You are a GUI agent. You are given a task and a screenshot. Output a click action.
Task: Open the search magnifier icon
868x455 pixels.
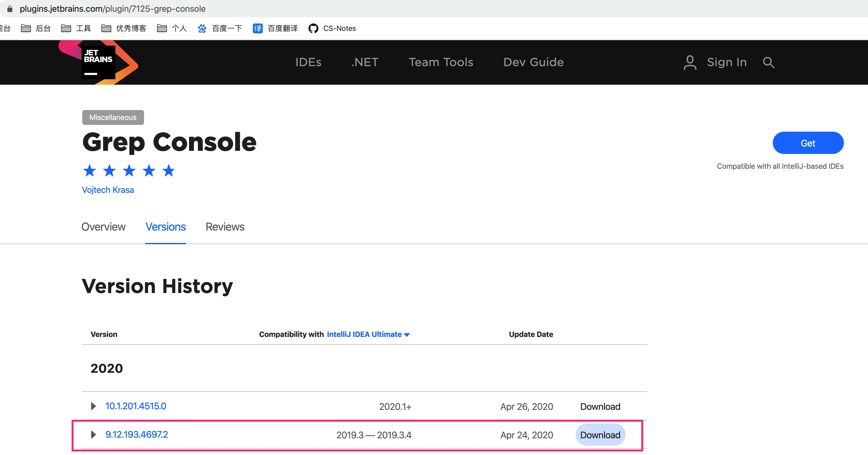click(768, 62)
